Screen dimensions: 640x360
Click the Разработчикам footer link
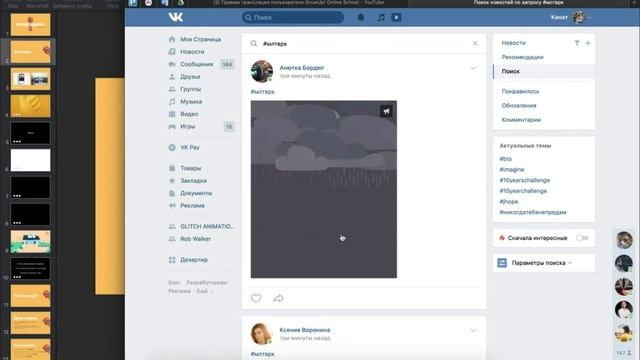pos(207,282)
